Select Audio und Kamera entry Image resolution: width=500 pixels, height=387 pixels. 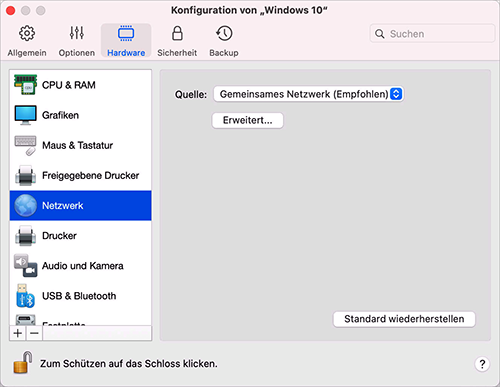(81, 266)
